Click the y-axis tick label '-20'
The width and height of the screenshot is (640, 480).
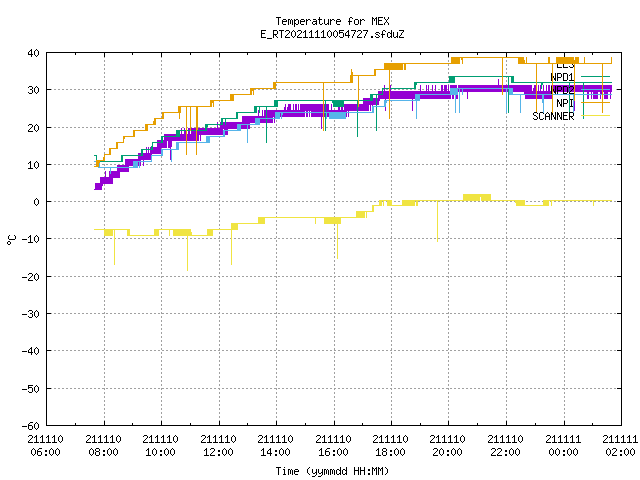coord(31,277)
